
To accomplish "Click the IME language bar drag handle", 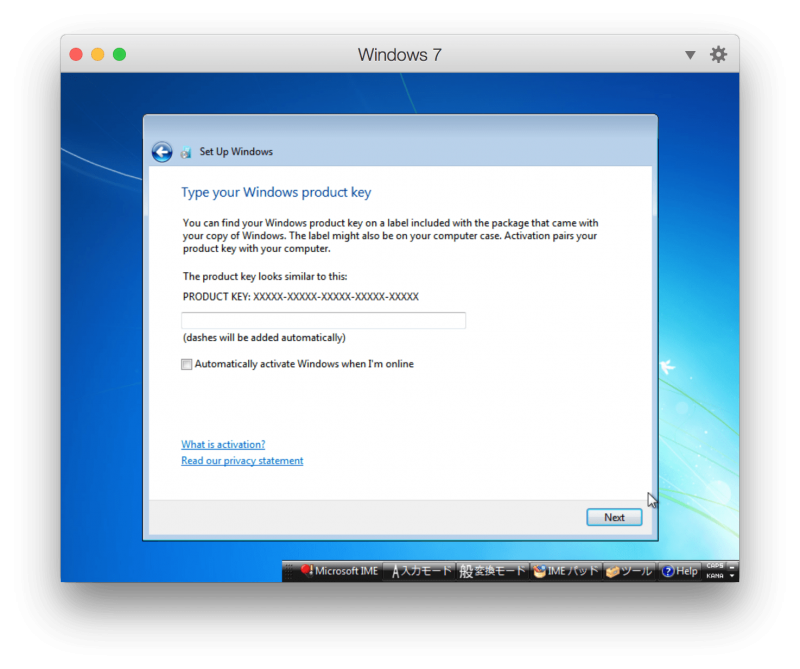I will click(x=288, y=571).
